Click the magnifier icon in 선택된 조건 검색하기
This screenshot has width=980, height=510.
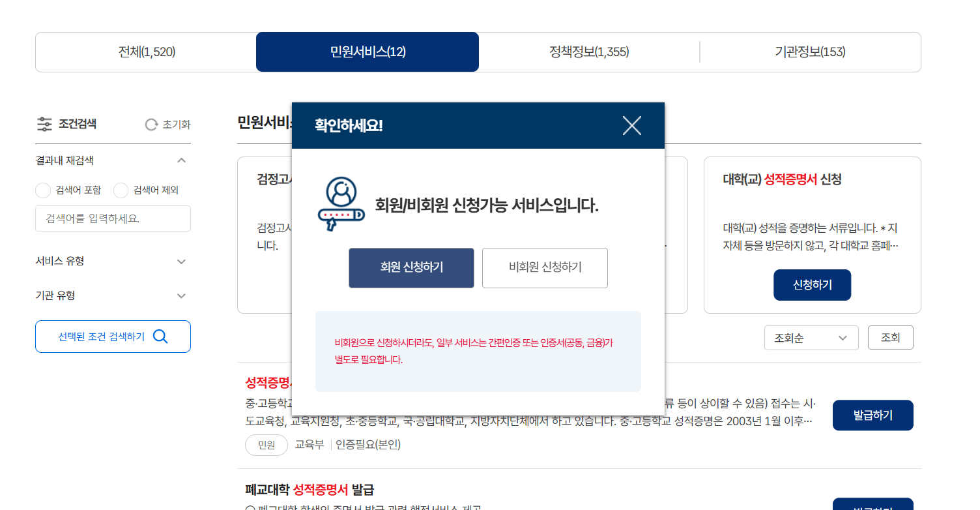tap(160, 336)
